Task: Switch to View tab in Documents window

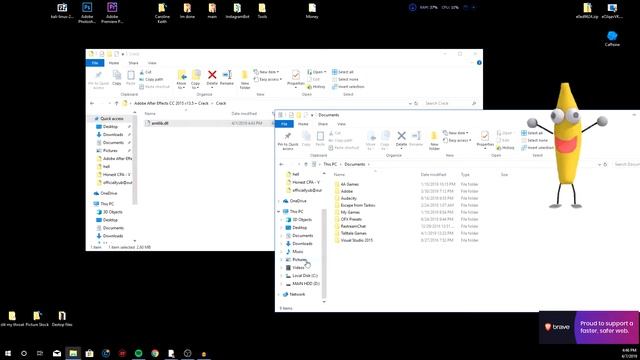Action: (341, 124)
